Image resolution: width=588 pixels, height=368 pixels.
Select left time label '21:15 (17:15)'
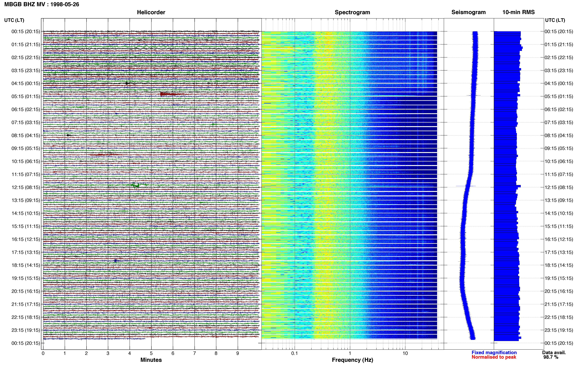click(26, 304)
